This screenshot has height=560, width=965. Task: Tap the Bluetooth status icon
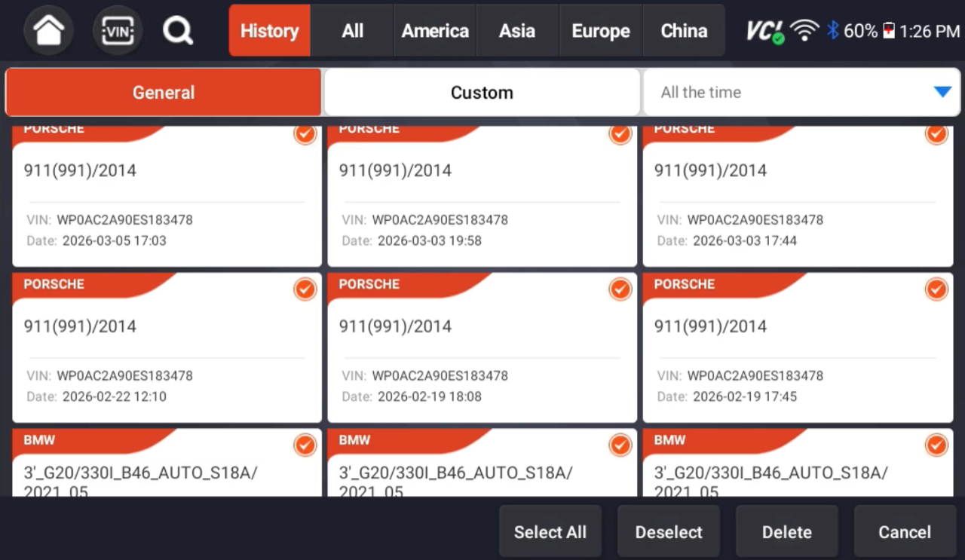[832, 31]
